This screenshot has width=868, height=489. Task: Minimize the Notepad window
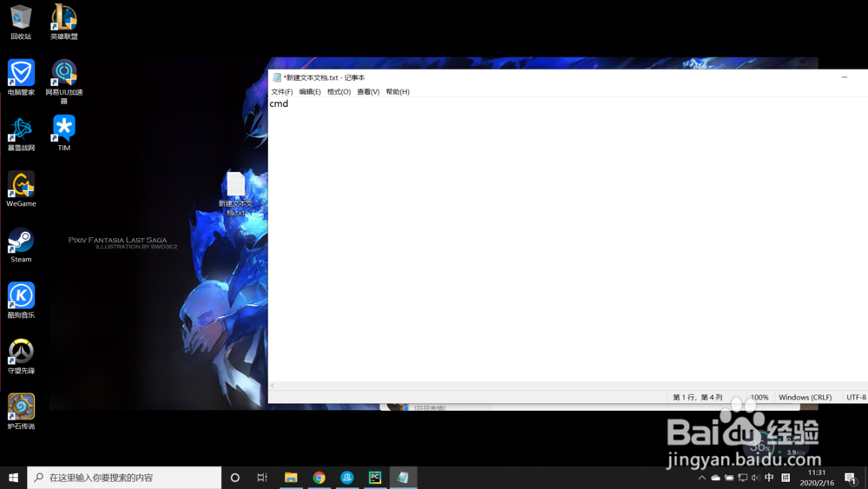pos(845,77)
